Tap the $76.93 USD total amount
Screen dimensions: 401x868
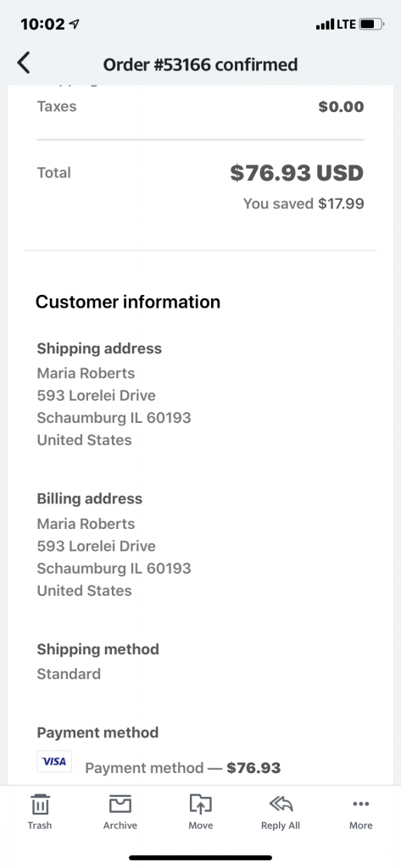pos(297,173)
